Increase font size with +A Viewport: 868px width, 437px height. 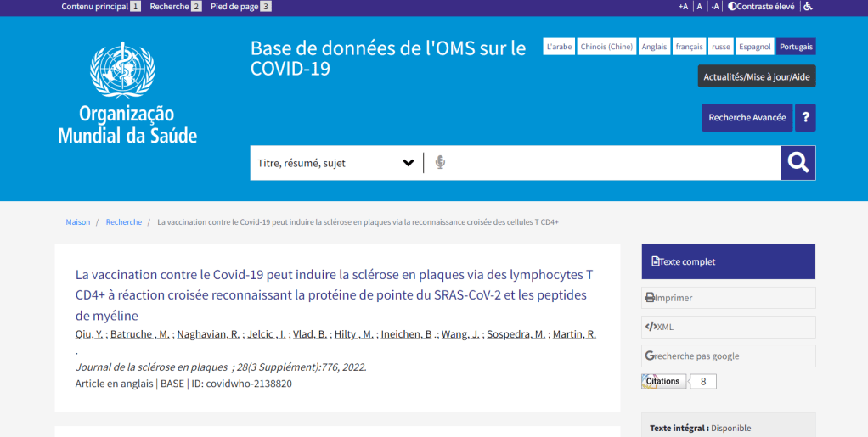(683, 7)
